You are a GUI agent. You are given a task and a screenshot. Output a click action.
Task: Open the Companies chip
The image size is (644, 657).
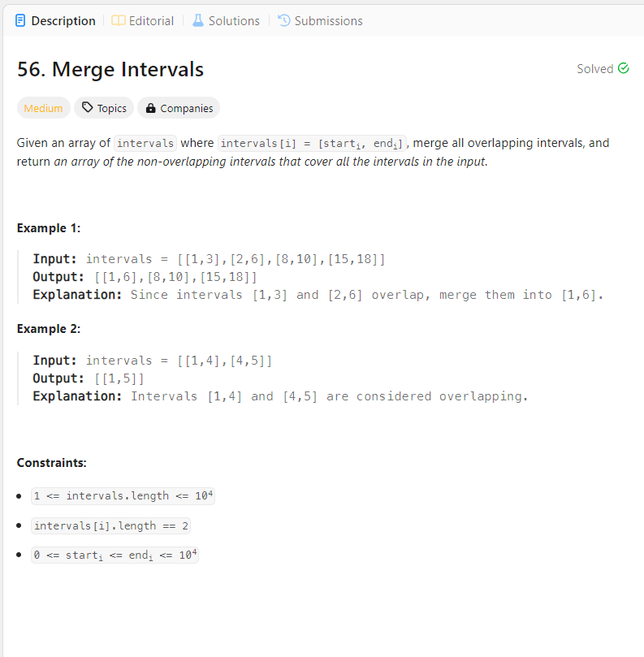(178, 107)
